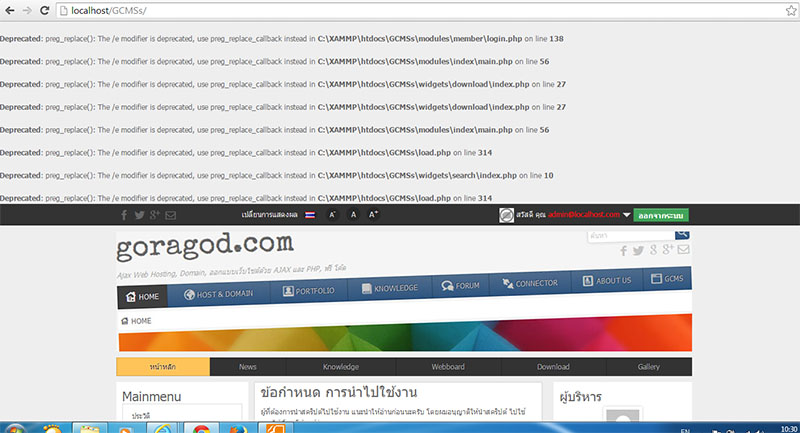Click the browser back arrow
This screenshot has height=433, width=800.
(x=9, y=10)
